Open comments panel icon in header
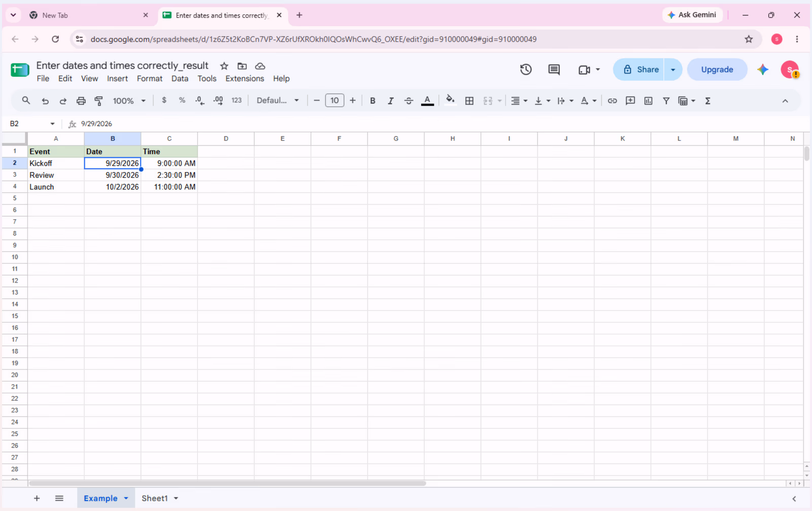The image size is (812, 511). click(x=554, y=70)
